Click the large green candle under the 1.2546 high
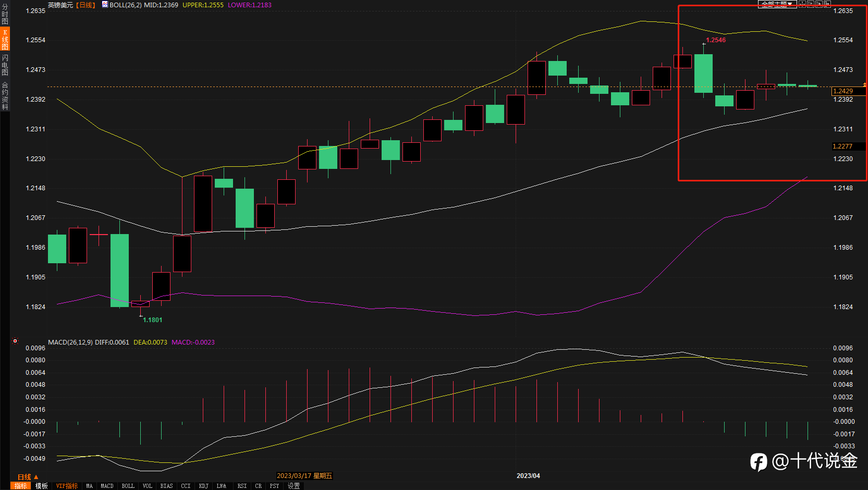 pyautogui.click(x=703, y=73)
